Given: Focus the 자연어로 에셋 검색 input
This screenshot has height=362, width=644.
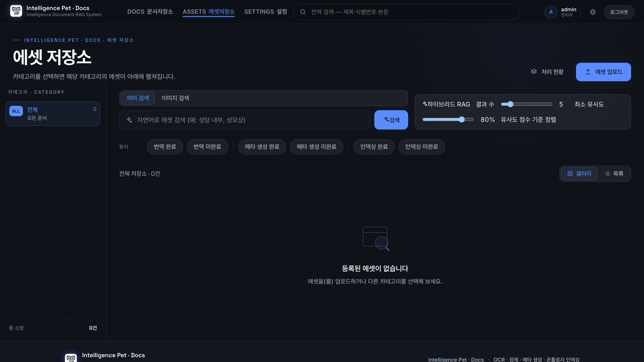Looking at the screenshot, I should 245,120.
